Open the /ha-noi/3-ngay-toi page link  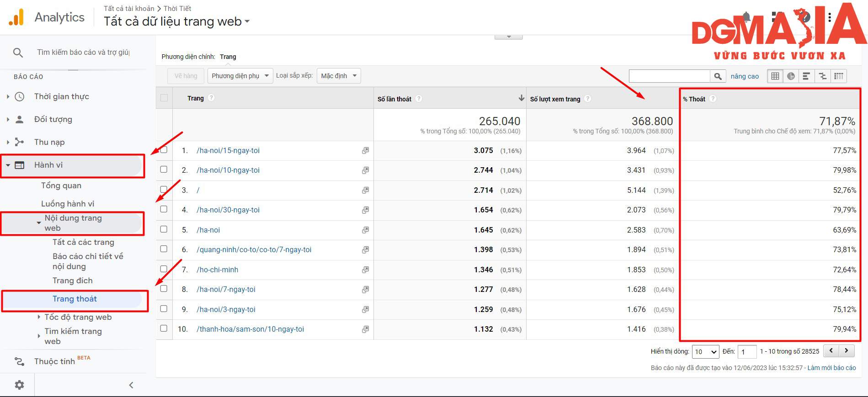[x=226, y=309]
